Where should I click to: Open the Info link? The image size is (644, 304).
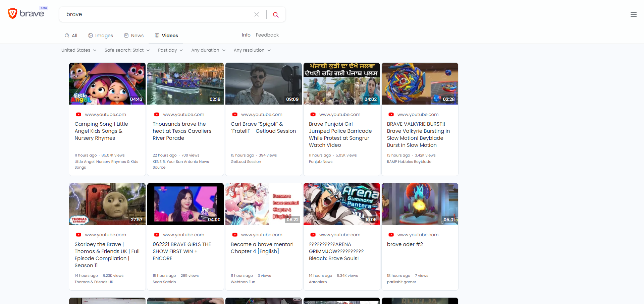click(246, 35)
